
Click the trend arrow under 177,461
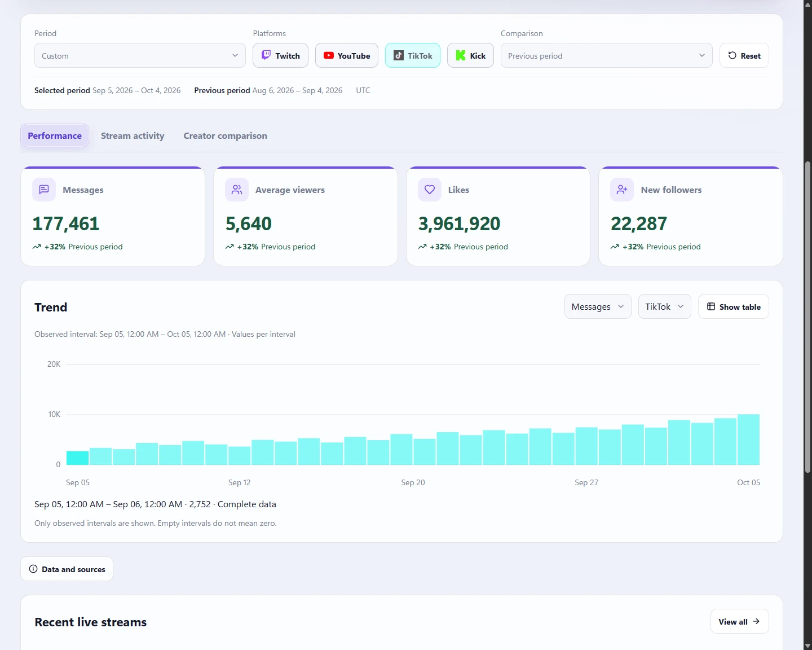tap(37, 247)
